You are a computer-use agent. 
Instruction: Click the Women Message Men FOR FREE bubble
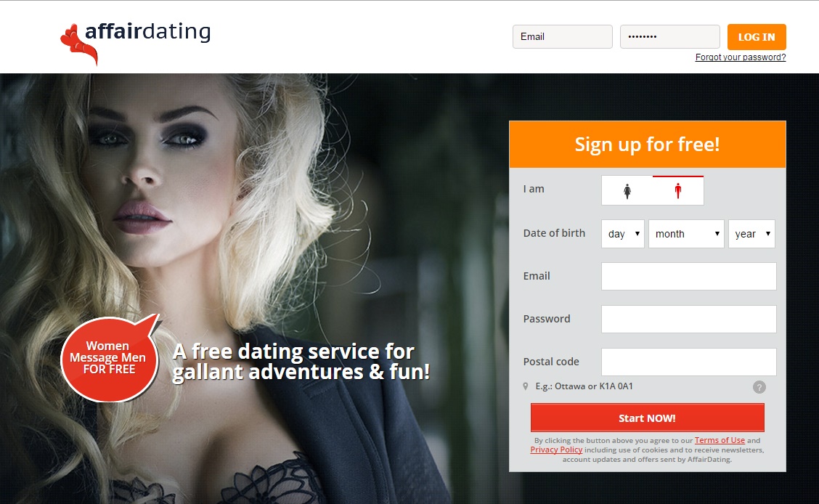109,358
